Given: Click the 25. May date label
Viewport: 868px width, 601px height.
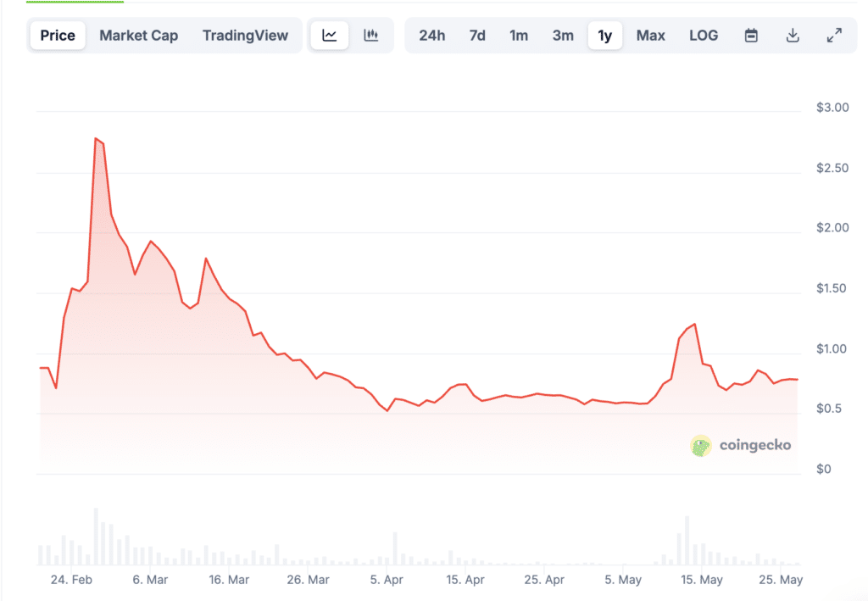Looking at the screenshot, I should coord(781,580).
